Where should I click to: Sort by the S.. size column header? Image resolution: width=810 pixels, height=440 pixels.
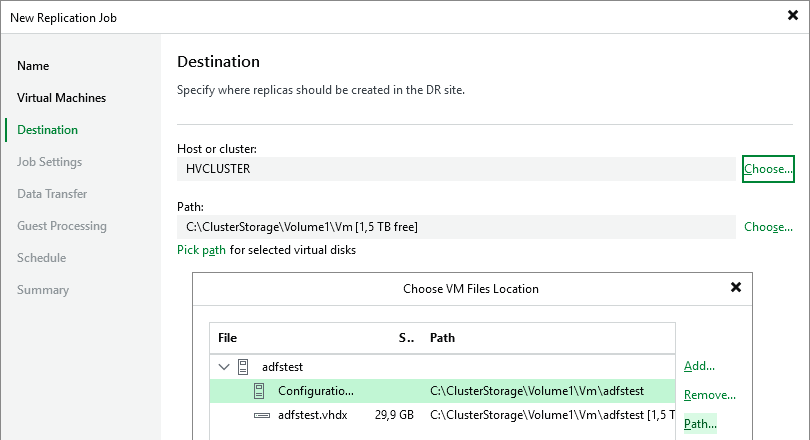[x=406, y=338]
